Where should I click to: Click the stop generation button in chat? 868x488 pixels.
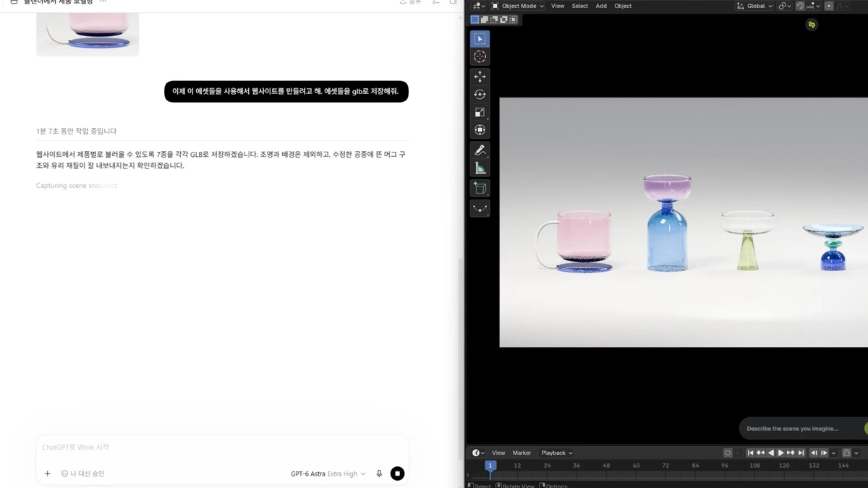pos(397,474)
